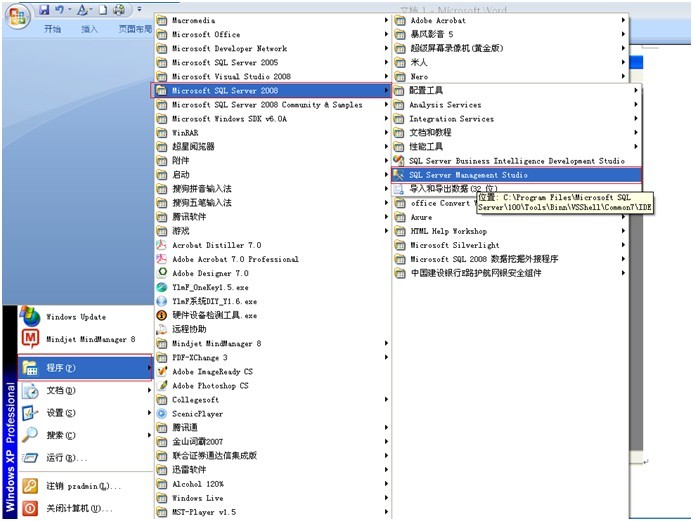This screenshot has width=693, height=521.
Task: Open SQL Server 2008 Community & Samples folder
Action: click(272, 105)
